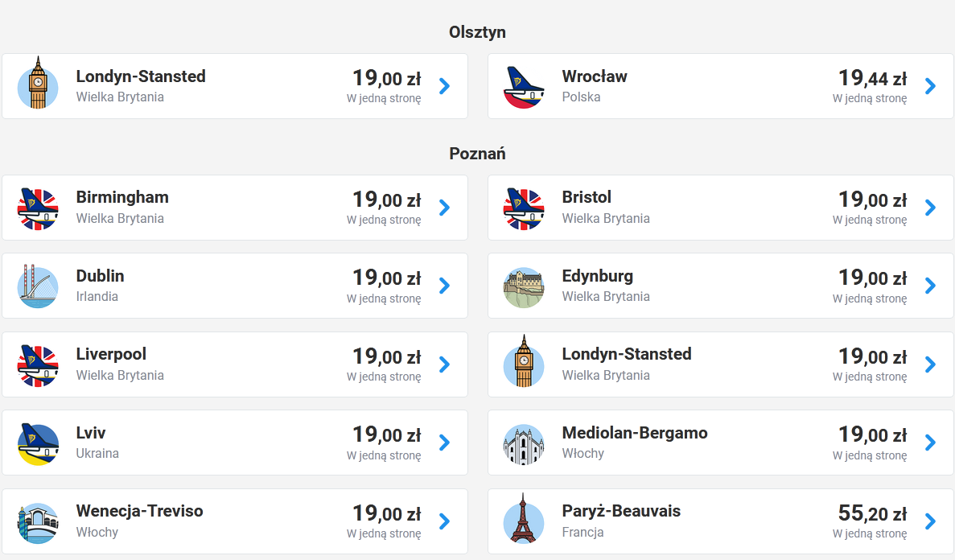Click the Edynburg 19,00 zł price
The height and width of the screenshot is (560, 955).
pos(873,278)
